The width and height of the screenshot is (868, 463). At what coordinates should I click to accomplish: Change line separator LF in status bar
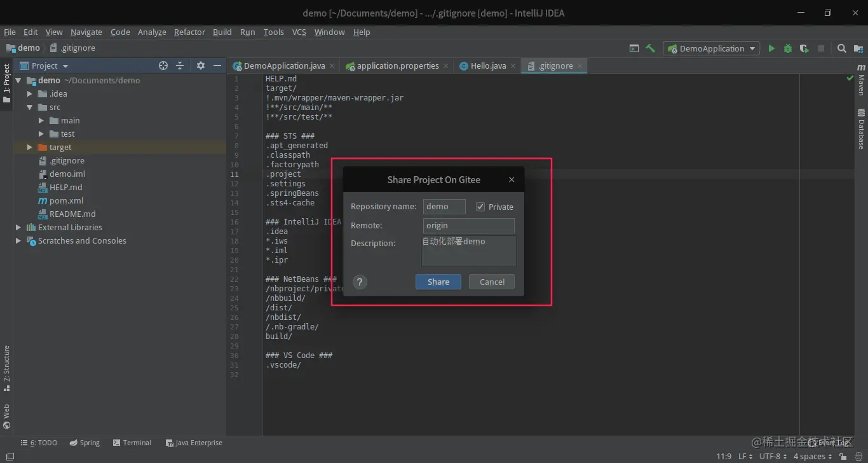(x=745, y=457)
